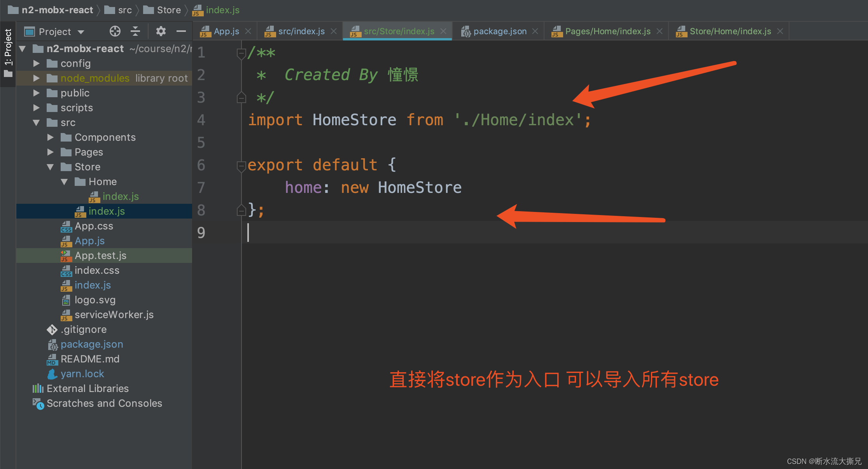Open the Store/Home/index.js editor tab
The height and width of the screenshot is (469, 868).
[730, 31]
